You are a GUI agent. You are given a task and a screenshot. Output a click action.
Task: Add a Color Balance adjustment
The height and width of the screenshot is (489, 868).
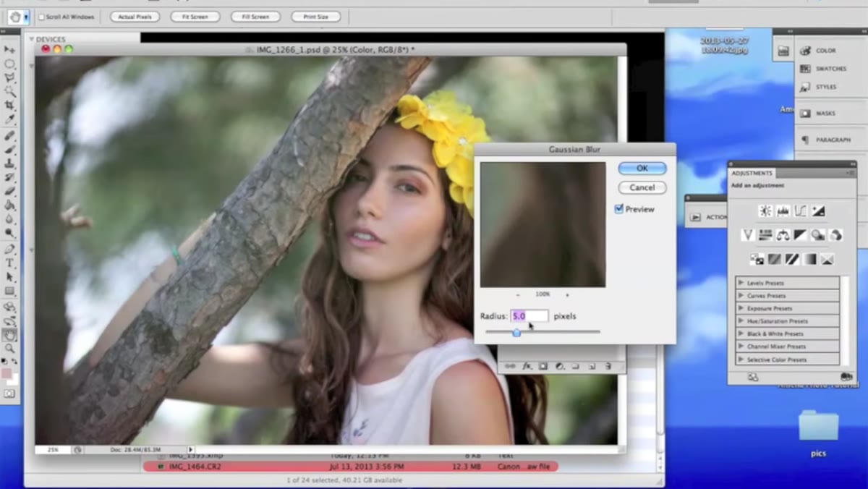(783, 235)
